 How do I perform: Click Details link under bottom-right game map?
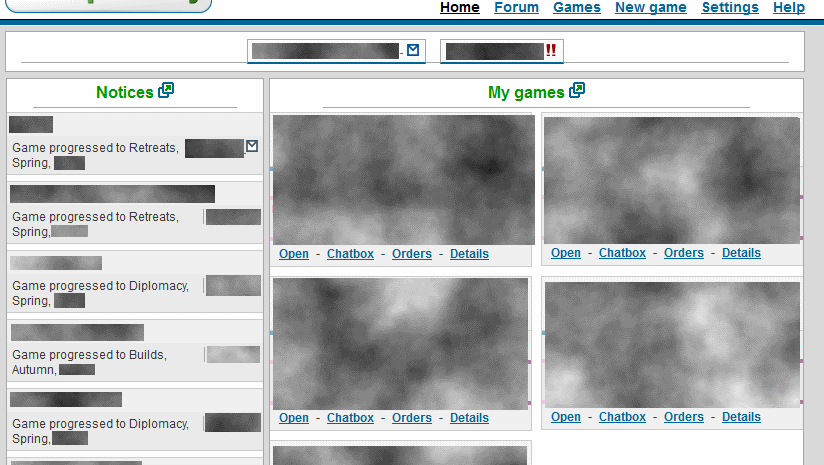point(741,417)
